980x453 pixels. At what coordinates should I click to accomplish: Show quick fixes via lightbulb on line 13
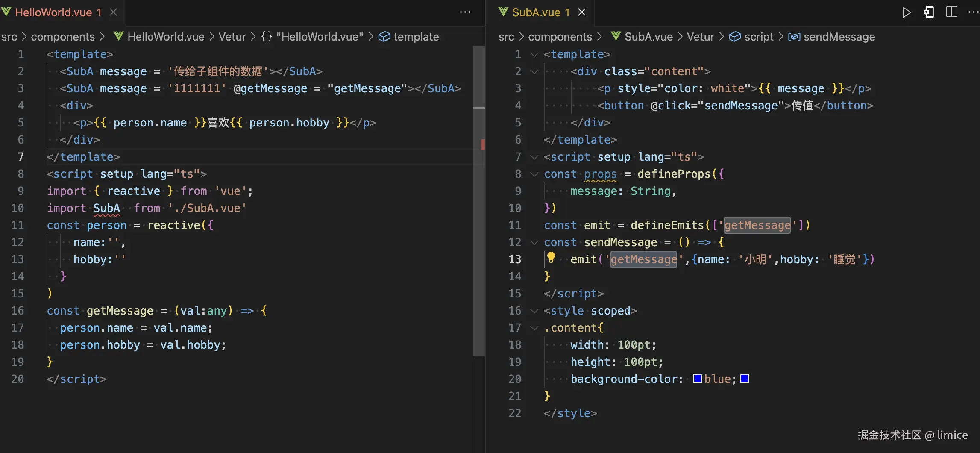(x=551, y=258)
